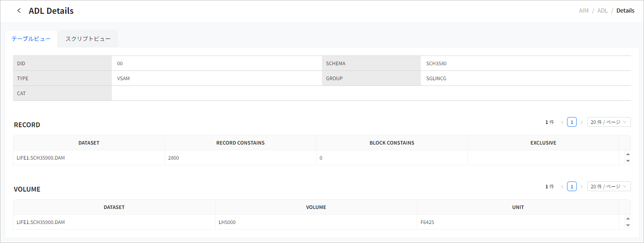Click scroll down arrow in RECORD table
The height and width of the screenshot is (243, 644).
coord(628,161)
